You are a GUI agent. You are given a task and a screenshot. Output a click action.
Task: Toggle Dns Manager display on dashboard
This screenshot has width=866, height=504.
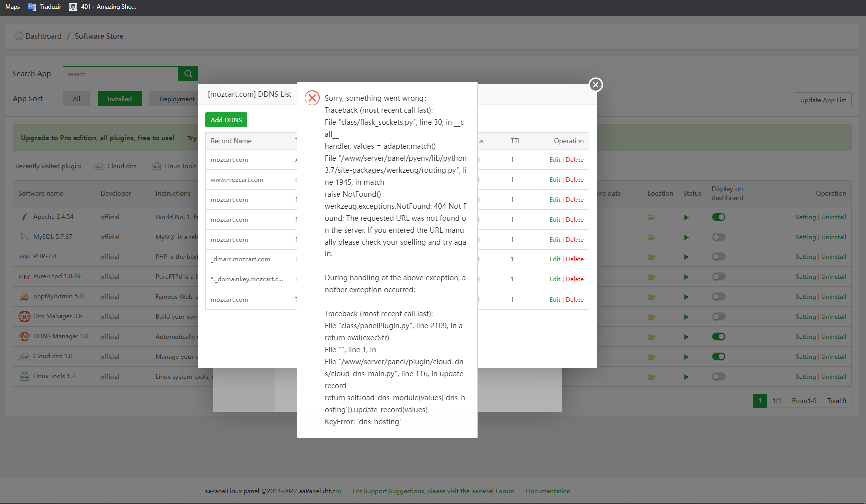719,317
